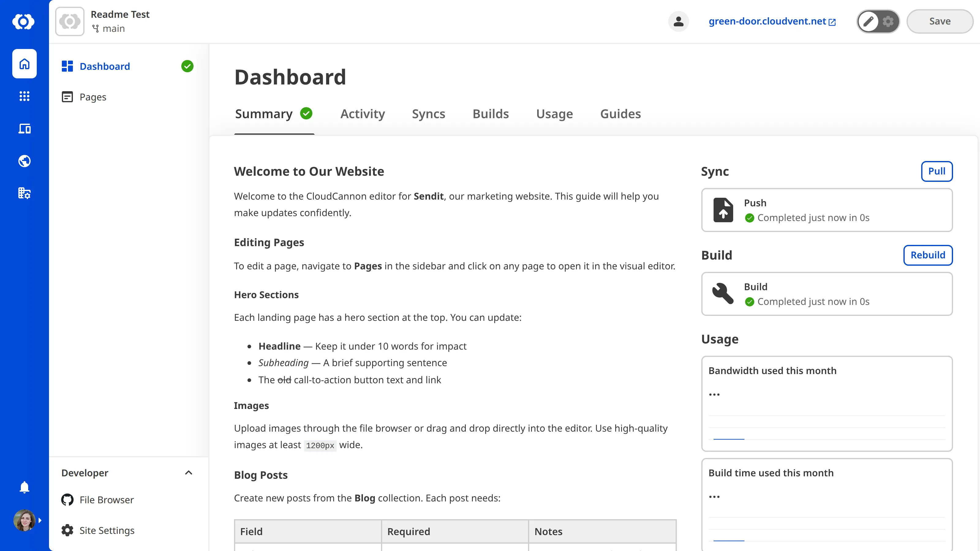
Task: Select the Home icon in the blue sidebar
Action: [24, 63]
